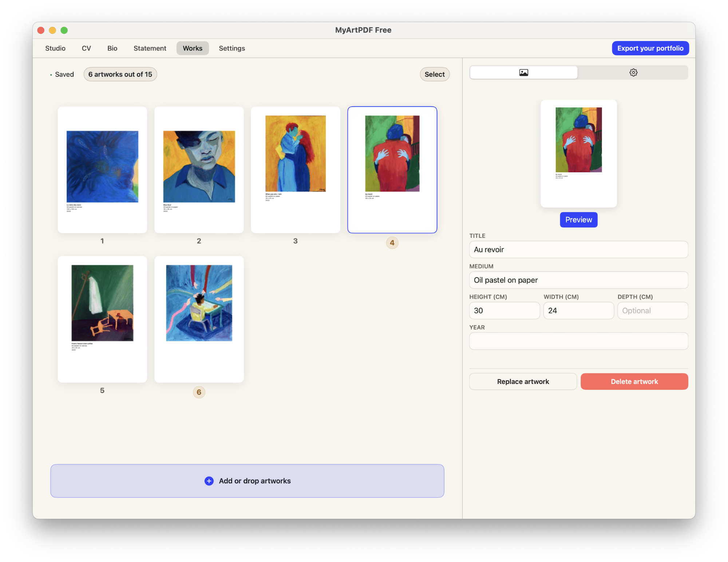Click the 6 artworks out of 15 counter
Viewport: 728px width, 562px height.
[120, 74]
